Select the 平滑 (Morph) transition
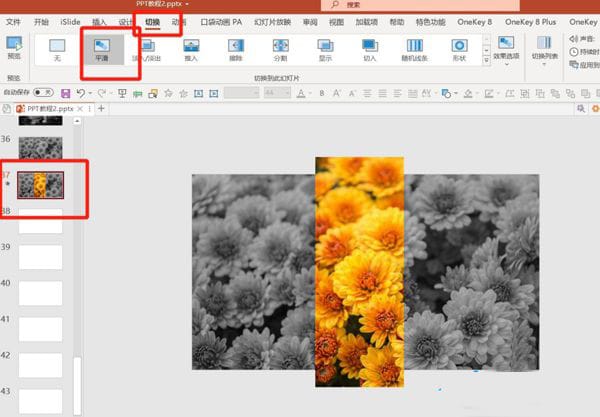The image size is (600, 417). pos(102,50)
